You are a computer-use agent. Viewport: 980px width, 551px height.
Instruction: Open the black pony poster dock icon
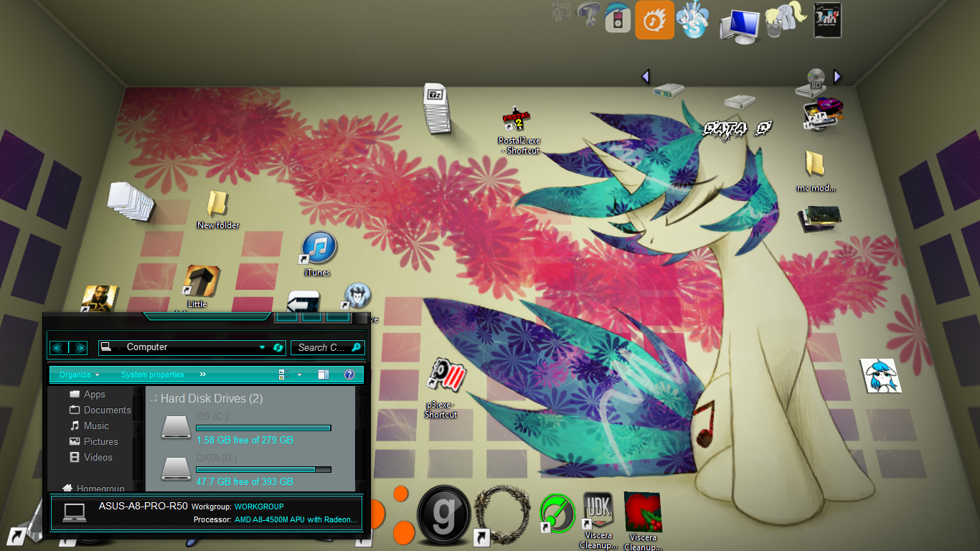[828, 19]
